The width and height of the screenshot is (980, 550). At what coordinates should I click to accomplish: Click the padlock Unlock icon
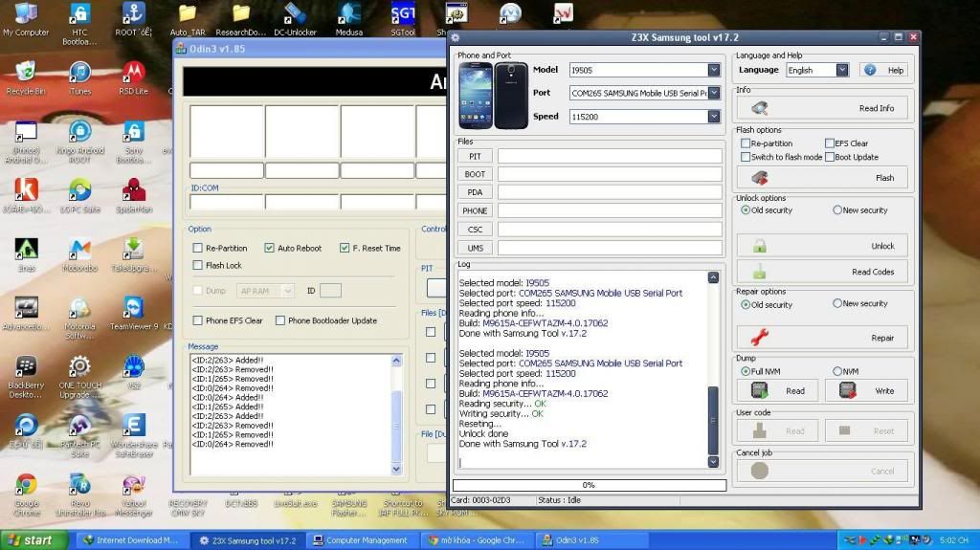759,246
